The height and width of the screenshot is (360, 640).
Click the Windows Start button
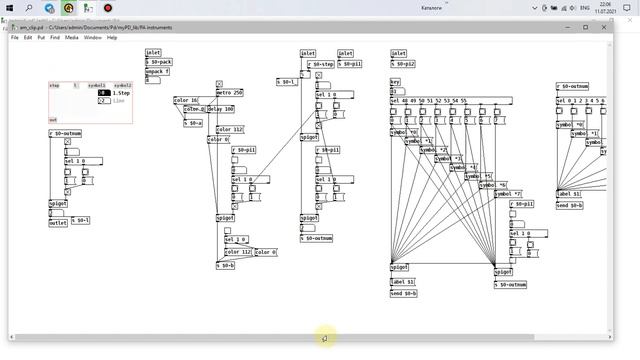coord(9,8)
